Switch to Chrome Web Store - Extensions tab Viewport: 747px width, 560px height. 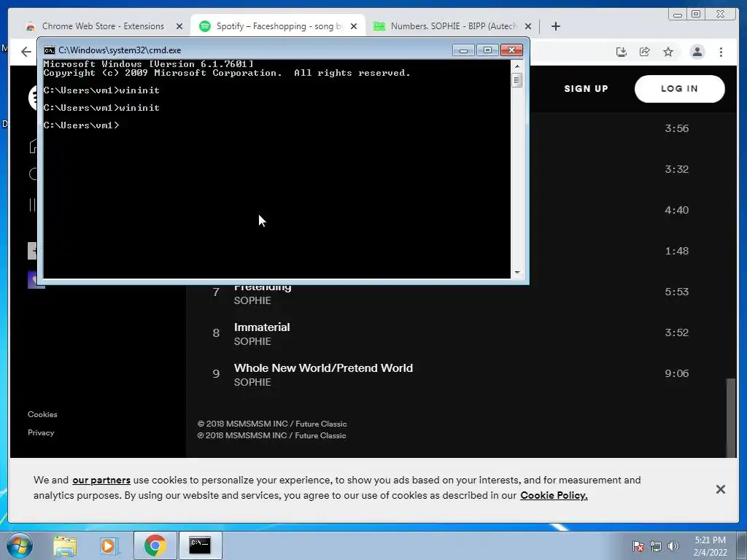(x=102, y=26)
